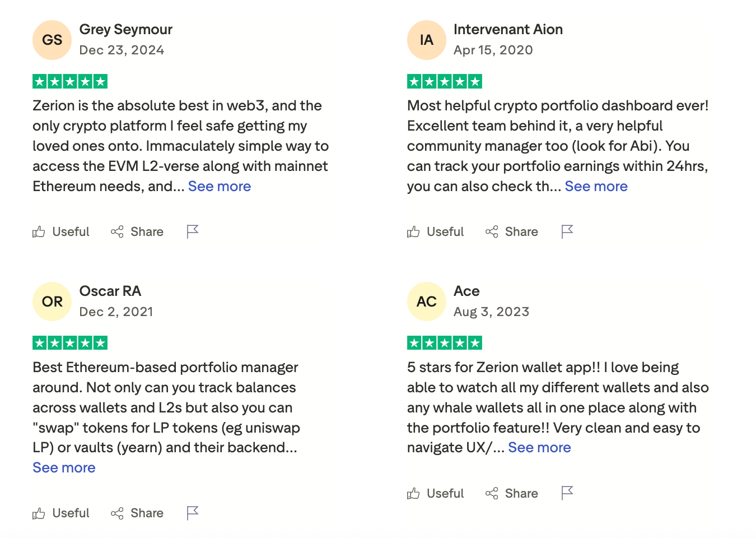The width and height of the screenshot is (756, 538).
Task: Click the flag icon under Ace's review
Action: pyautogui.click(x=567, y=493)
